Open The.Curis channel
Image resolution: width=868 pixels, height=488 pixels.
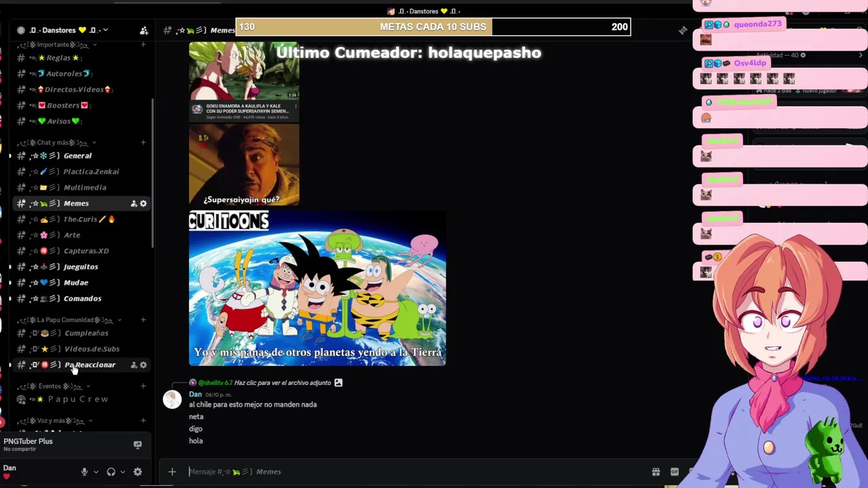point(81,220)
